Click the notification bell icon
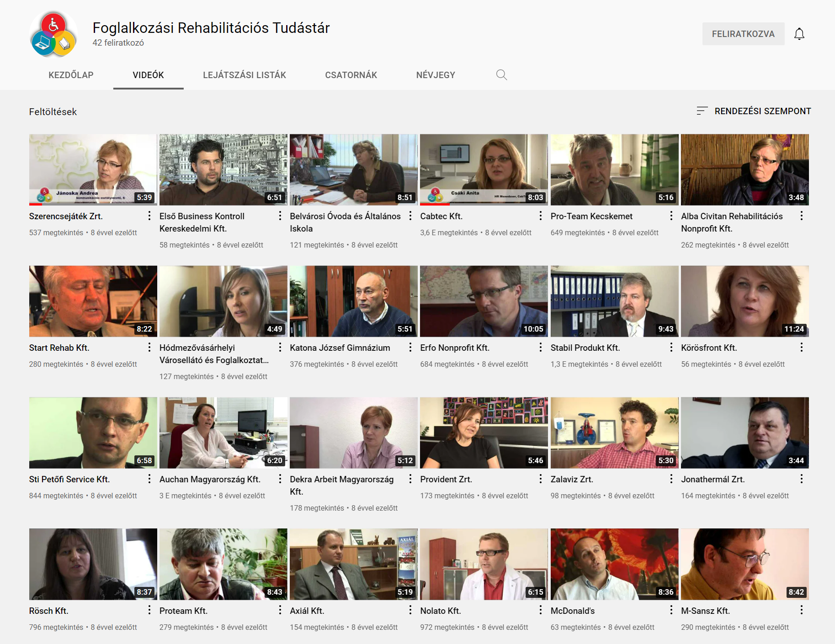The height and width of the screenshot is (644, 835). [x=799, y=34]
